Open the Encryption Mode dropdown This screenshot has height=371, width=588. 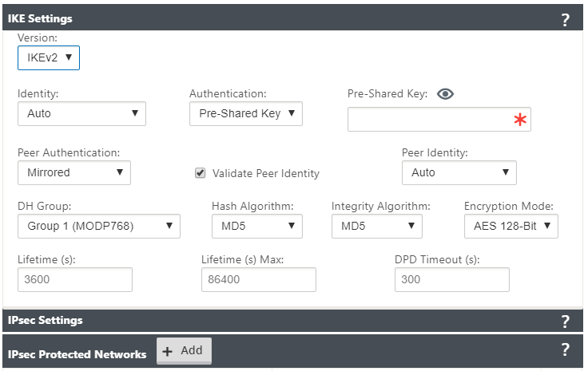[x=511, y=226]
